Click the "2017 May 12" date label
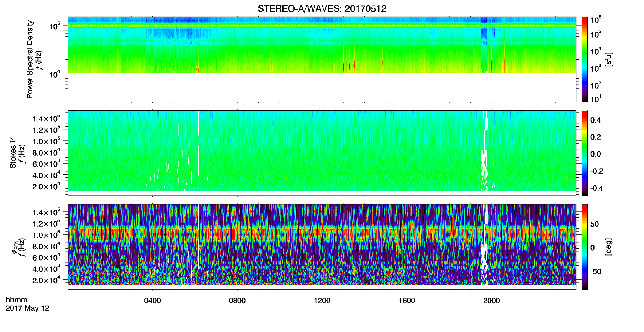 point(27,308)
